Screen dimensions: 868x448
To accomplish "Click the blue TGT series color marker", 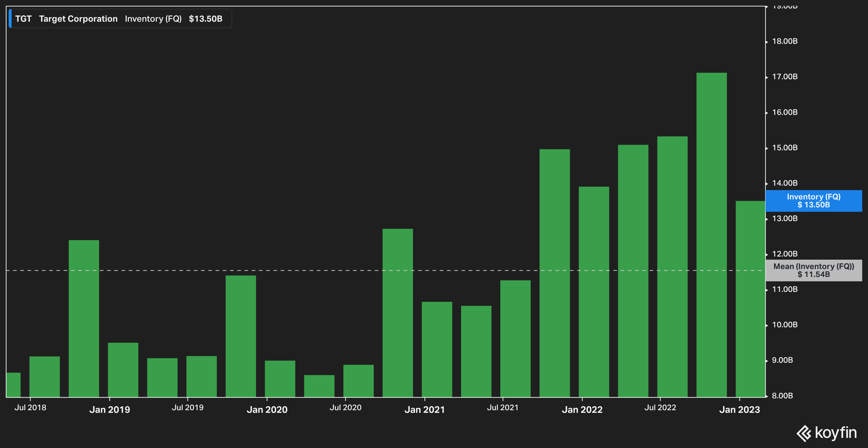I will click(10, 19).
